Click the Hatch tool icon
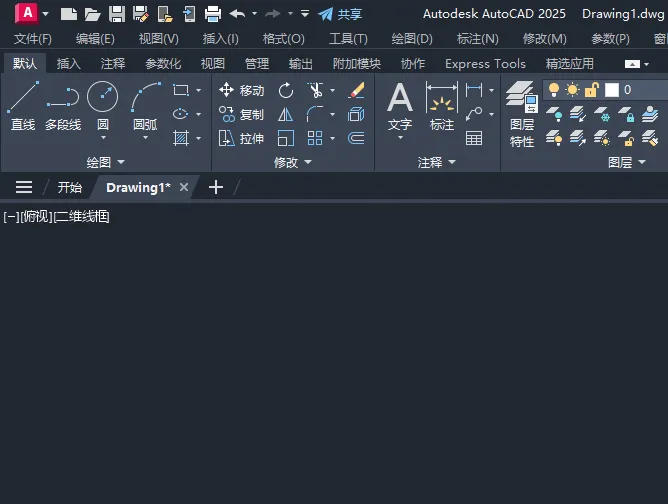This screenshot has width=668, height=504. [x=181, y=138]
